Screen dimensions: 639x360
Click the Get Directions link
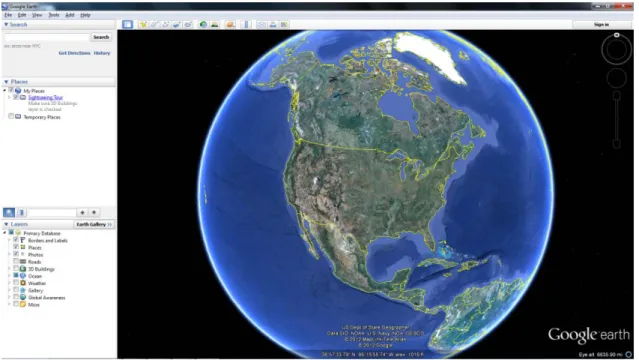[75, 53]
